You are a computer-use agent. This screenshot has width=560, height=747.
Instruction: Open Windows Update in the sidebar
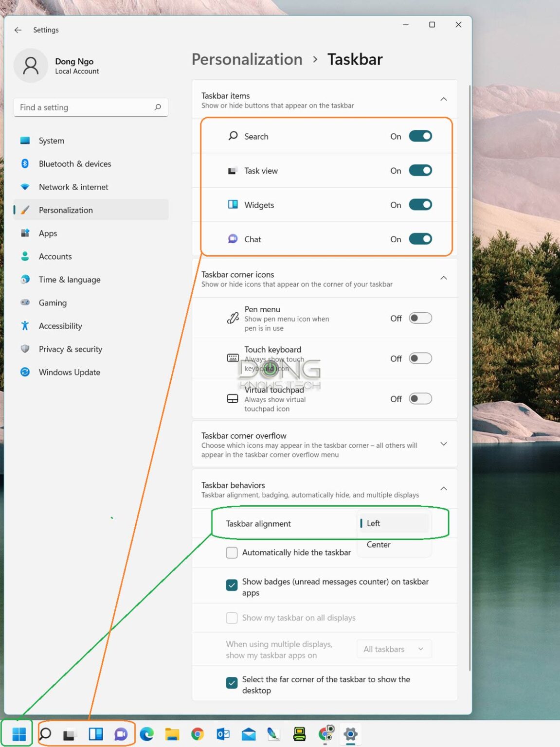[69, 372]
